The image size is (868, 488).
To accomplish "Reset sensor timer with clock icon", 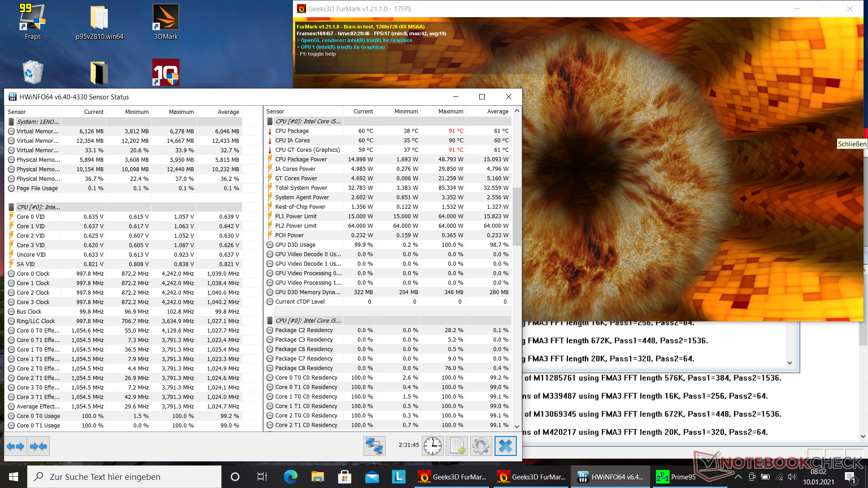I will click(x=433, y=446).
